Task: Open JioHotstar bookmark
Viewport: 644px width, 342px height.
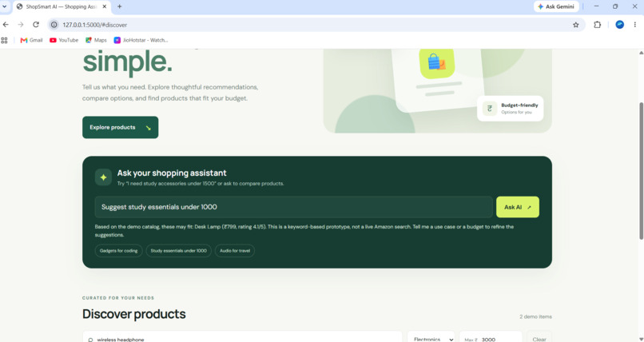Action: click(x=141, y=40)
